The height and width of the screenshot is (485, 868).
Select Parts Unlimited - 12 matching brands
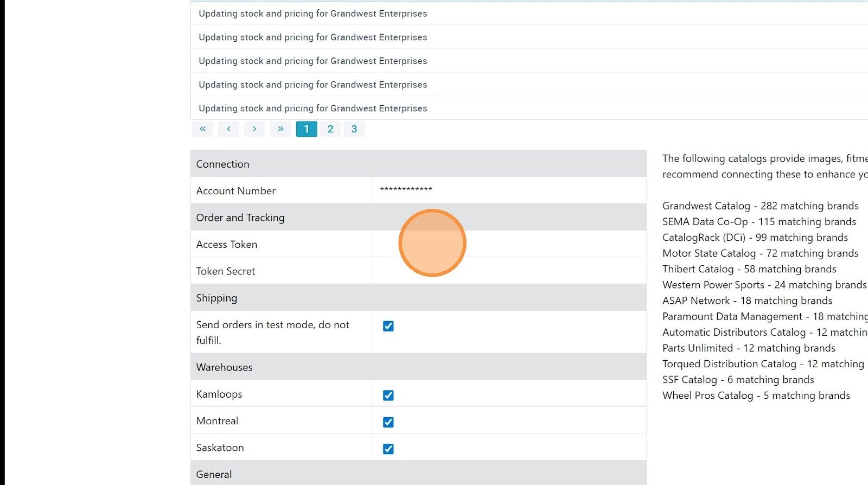(x=749, y=348)
